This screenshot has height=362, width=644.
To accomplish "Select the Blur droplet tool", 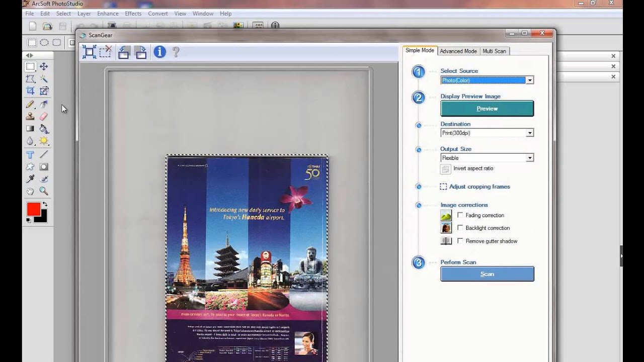I will (30, 141).
